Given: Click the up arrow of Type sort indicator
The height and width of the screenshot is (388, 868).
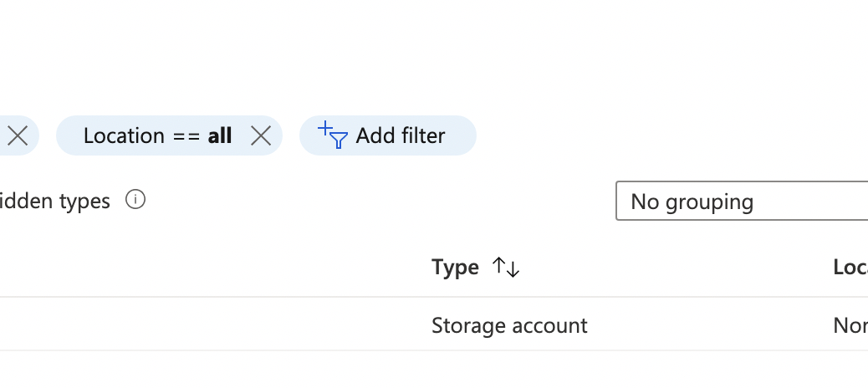Looking at the screenshot, I should 499,266.
